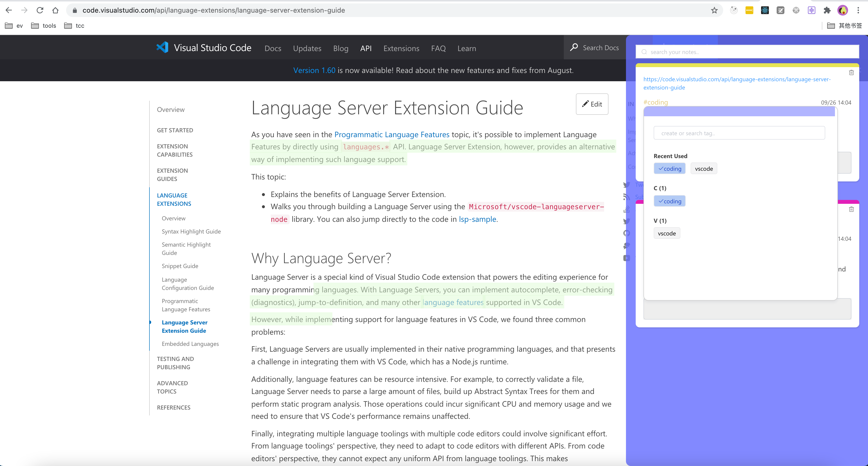The image size is (868, 466).
Task: Go to the Docs navigation tab
Action: click(x=273, y=48)
